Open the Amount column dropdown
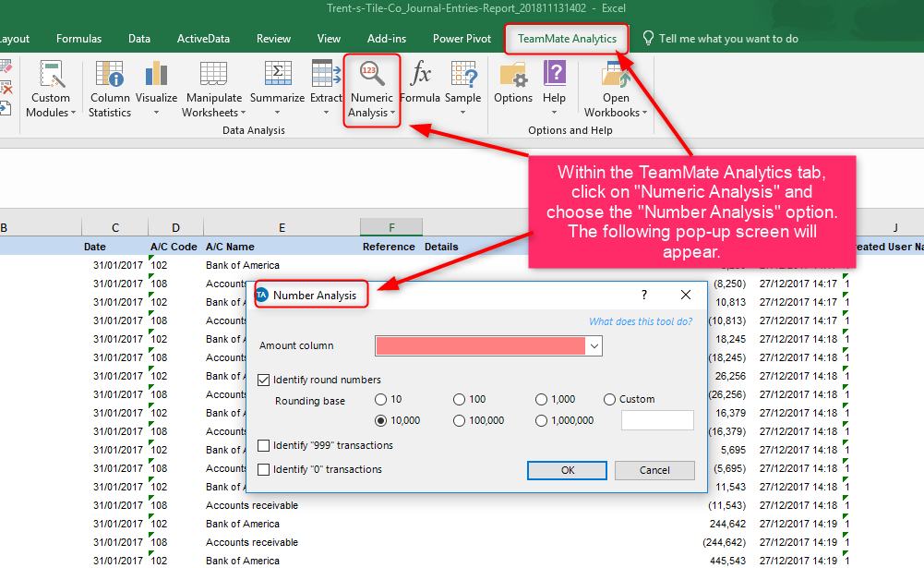The width and height of the screenshot is (924, 568). coord(594,346)
